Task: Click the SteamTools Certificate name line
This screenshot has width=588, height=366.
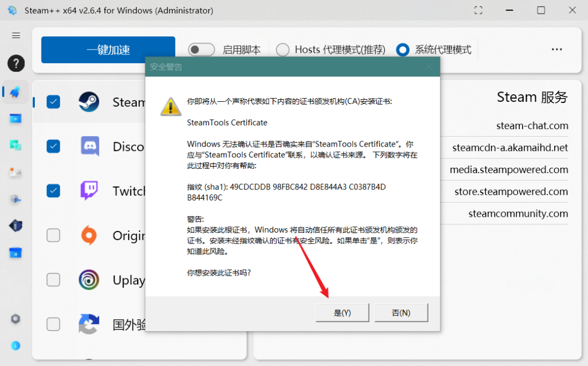Action: coord(227,123)
